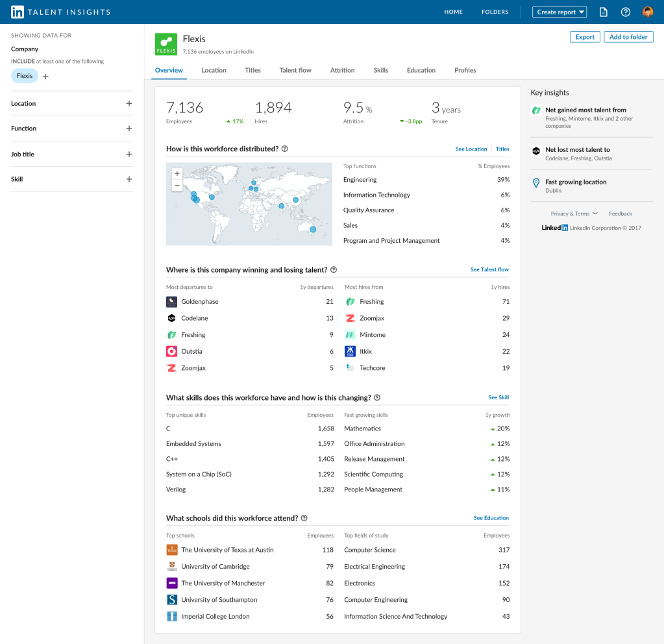Zoom out on the world map
664x644 pixels.
click(176, 185)
